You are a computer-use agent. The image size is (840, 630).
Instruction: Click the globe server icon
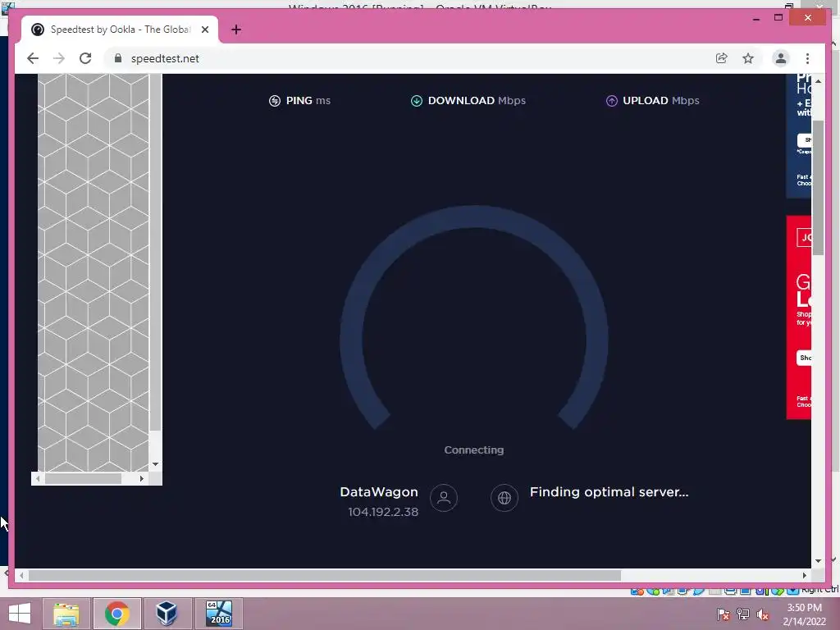[x=504, y=498]
